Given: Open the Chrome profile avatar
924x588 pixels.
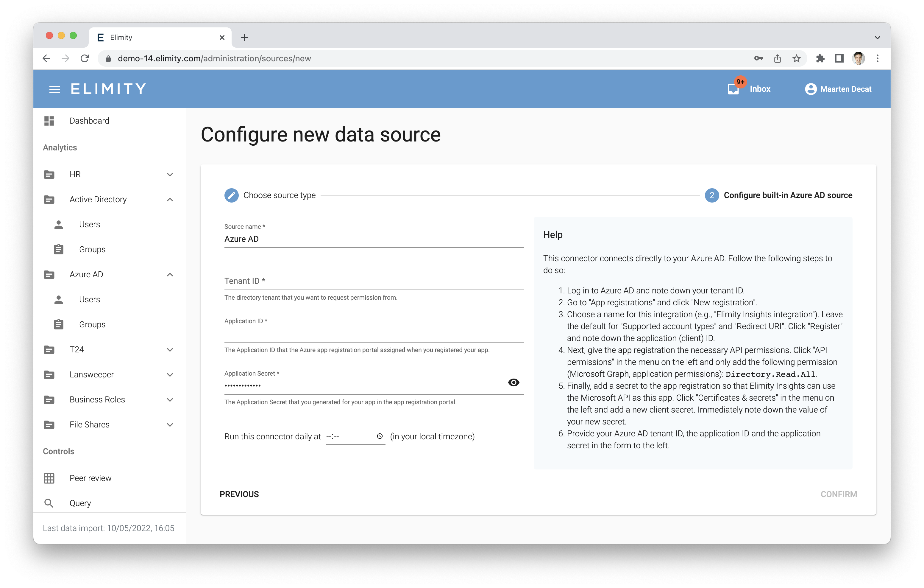Looking at the screenshot, I should [859, 58].
